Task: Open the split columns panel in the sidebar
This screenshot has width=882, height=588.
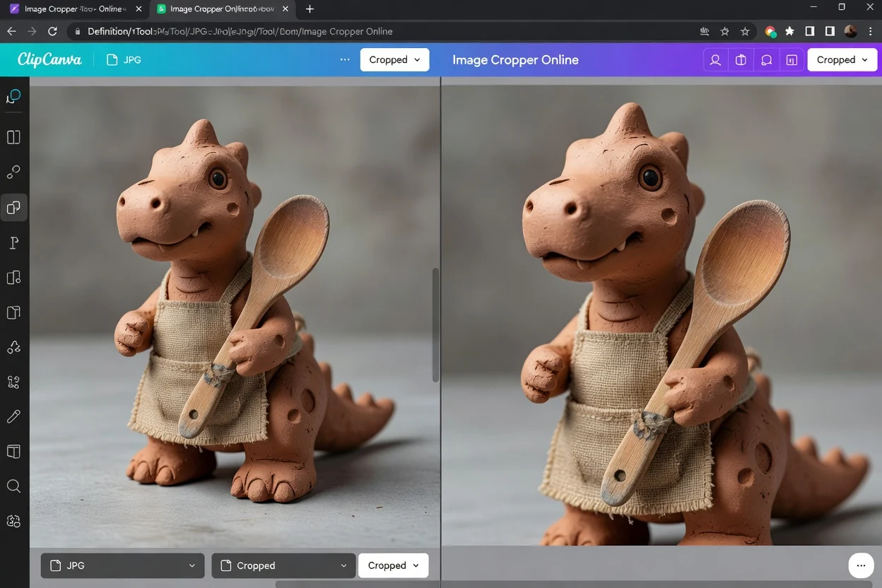Action: click(x=13, y=137)
